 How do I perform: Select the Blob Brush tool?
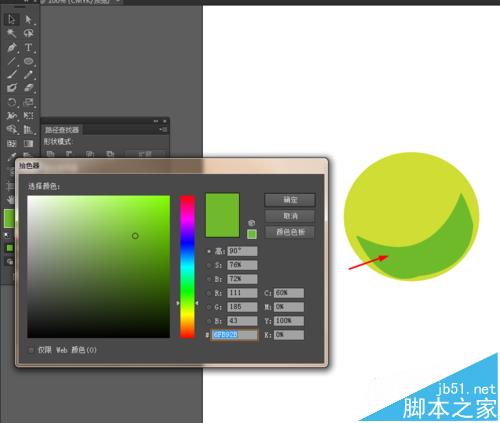pos(11,88)
